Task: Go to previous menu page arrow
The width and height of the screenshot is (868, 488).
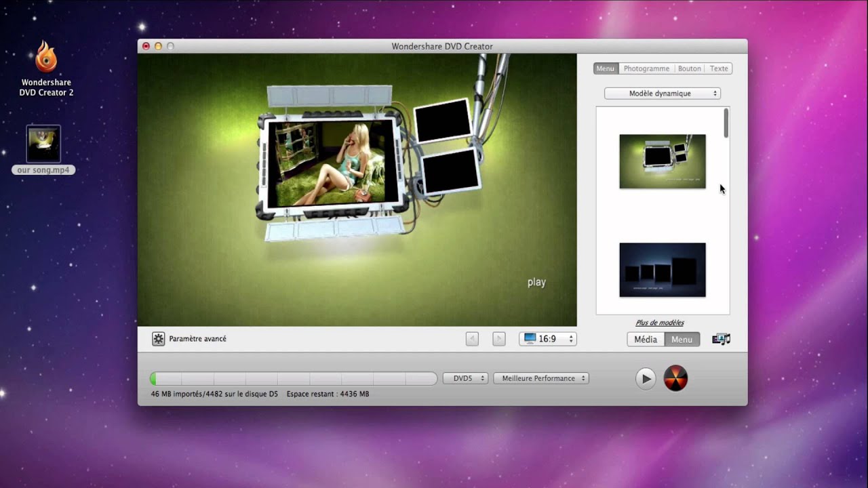Action: point(472,339)
